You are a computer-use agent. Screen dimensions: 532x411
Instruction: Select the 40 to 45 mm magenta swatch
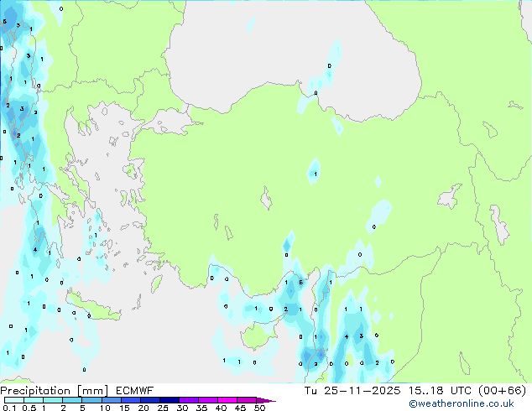(x=227, y=400)
